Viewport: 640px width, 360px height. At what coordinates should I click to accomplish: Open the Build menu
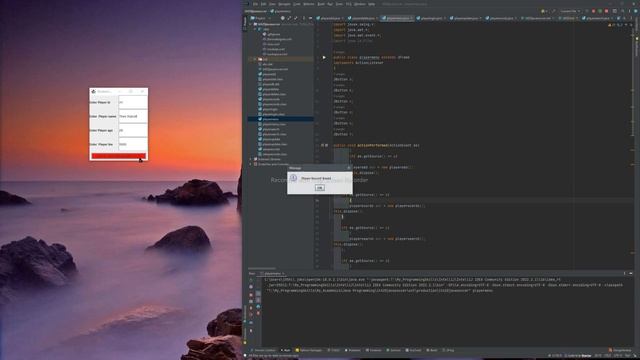[321, 4]
